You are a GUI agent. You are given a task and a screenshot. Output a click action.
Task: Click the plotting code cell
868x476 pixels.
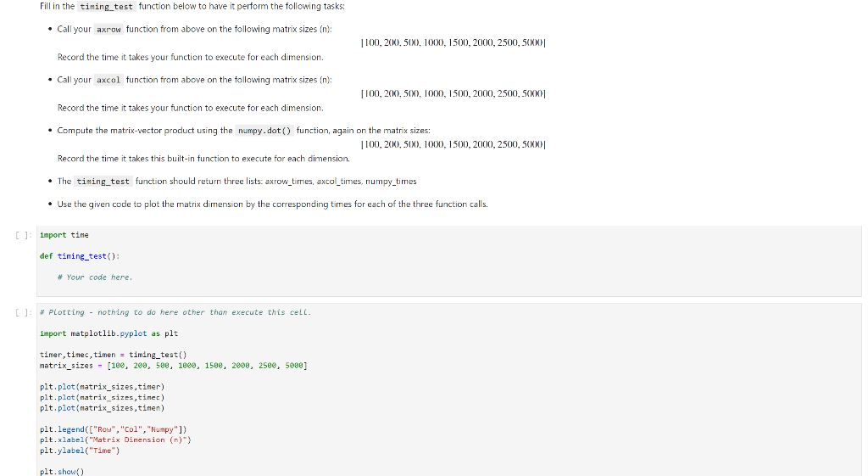tap(449, 390)
